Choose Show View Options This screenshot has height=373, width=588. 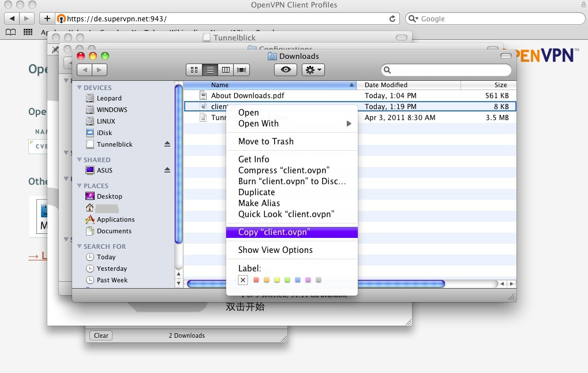click(x=292, y=250)
